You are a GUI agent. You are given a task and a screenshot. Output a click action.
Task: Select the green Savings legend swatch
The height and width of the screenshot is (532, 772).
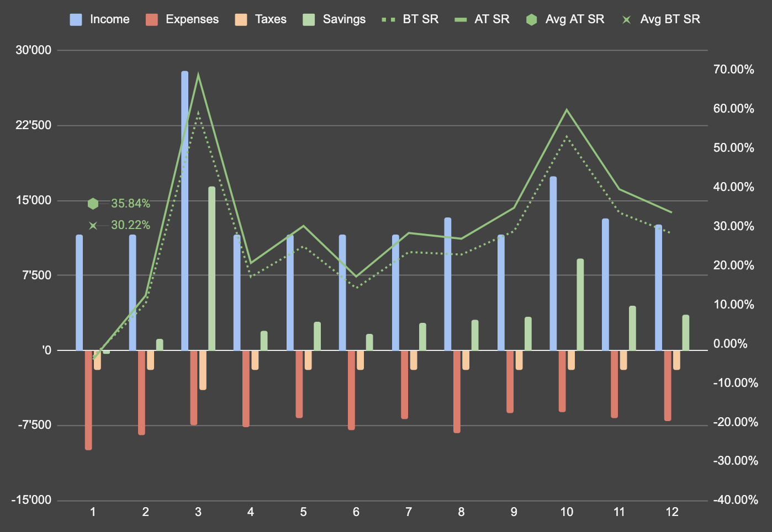point(309,20)
